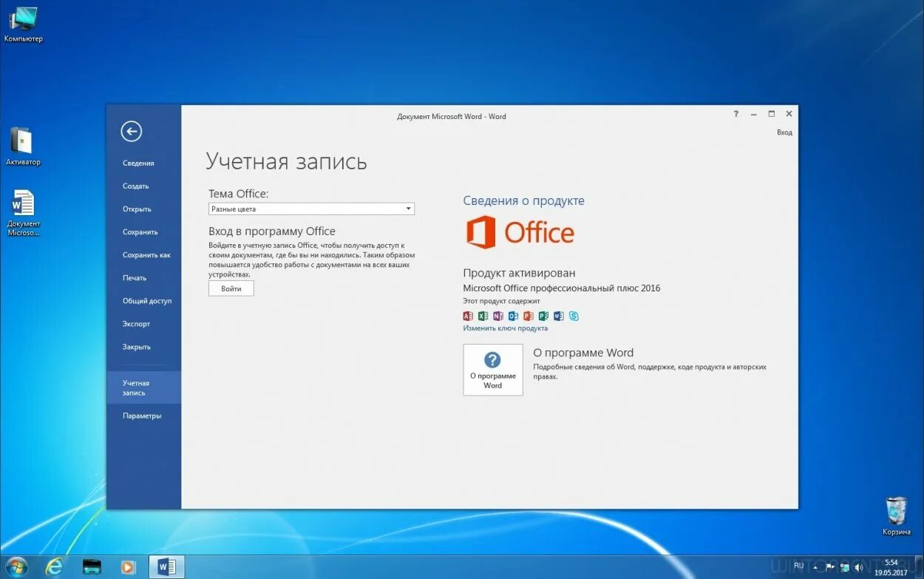Open the file explorer taskbar icon

[x=92, y=567]
